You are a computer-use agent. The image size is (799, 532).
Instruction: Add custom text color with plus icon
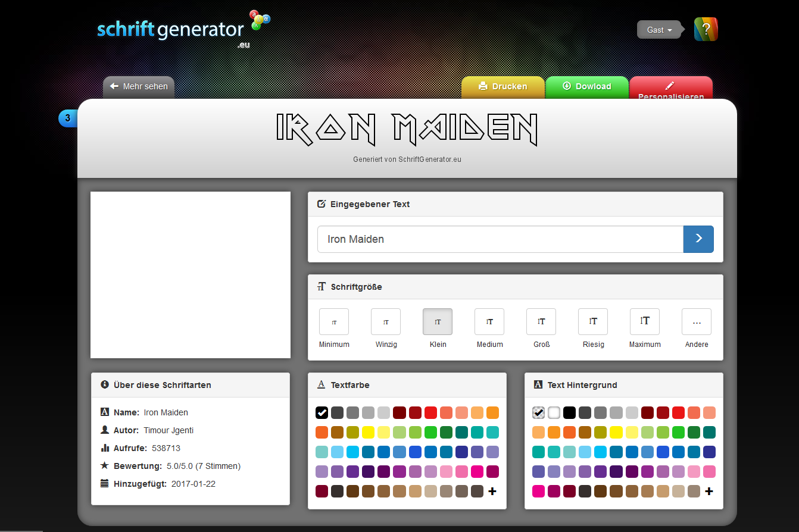pyautogui.click(x=492, y=492)
